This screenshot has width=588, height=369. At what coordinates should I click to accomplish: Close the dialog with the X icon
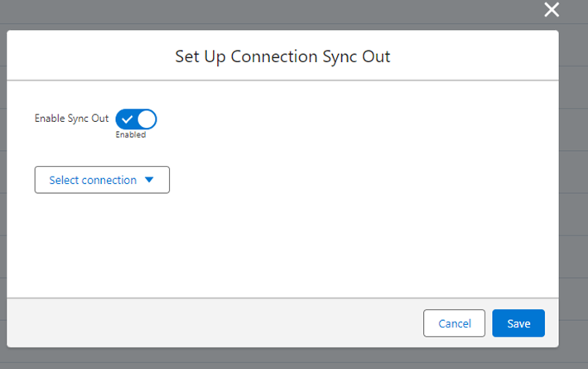(552, 9)
